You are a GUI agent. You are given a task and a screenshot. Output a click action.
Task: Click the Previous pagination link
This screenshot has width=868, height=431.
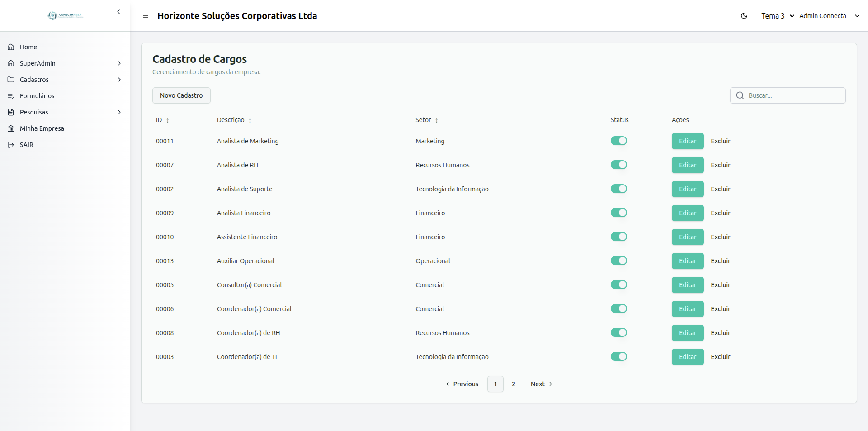click(462, 384)
